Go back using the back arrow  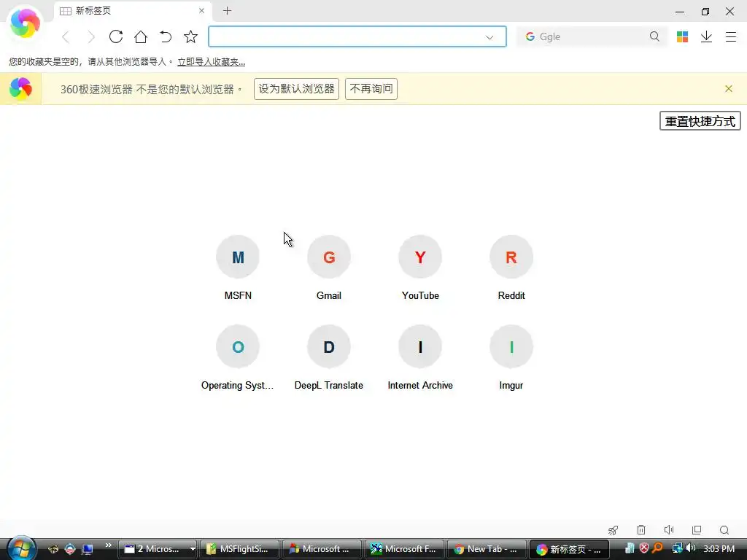pyautogui.click(x=66, y=36)
